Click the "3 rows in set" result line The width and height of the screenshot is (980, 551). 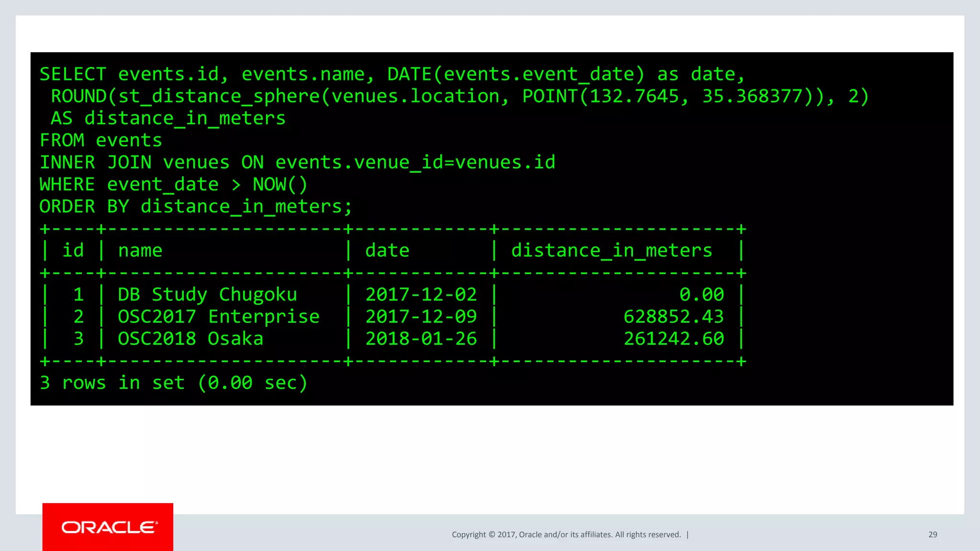[x=173, y=383]
